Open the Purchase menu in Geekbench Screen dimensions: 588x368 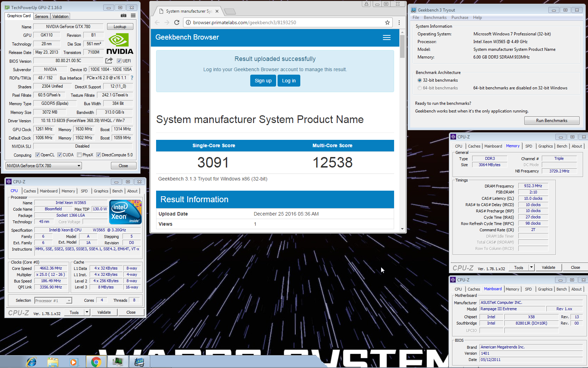point(460,18)
